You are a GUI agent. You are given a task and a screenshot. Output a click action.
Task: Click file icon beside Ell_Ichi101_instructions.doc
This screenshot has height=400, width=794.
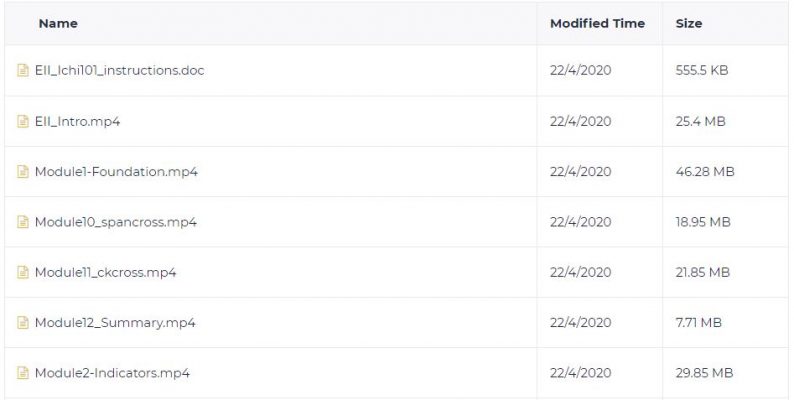pyautogui.click(x=23, y=70)
